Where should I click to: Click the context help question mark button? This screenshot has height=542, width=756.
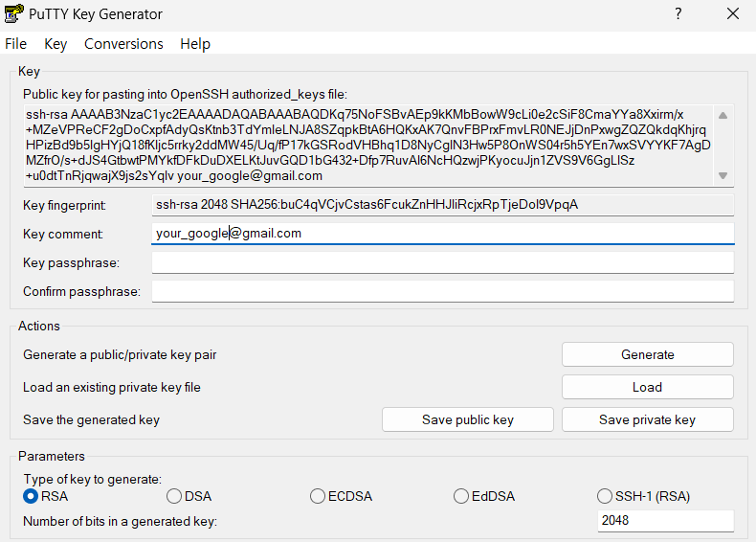[678, 13]
